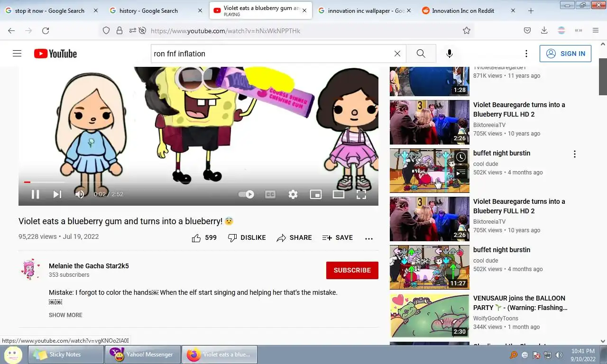
Task: View site security padlock info
Action: click(120, 31)
